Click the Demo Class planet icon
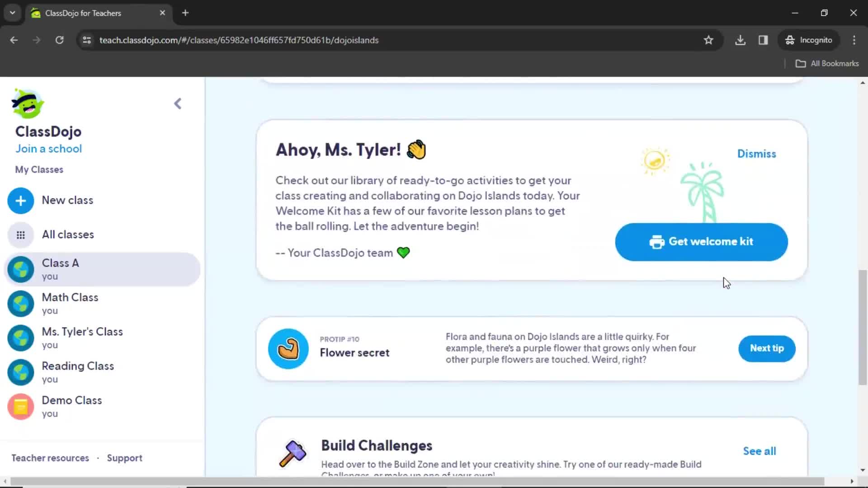 coord(21,406)
